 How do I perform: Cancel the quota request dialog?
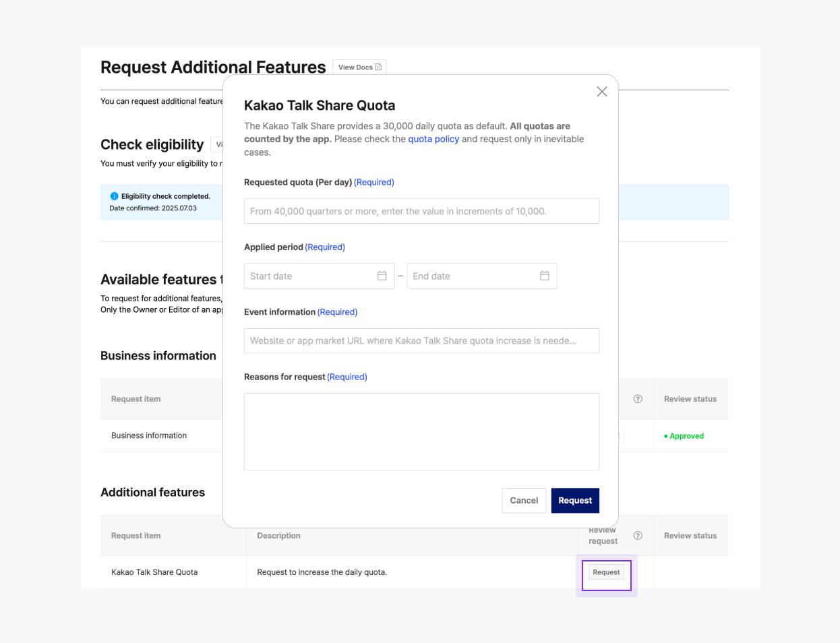point(523,500)
